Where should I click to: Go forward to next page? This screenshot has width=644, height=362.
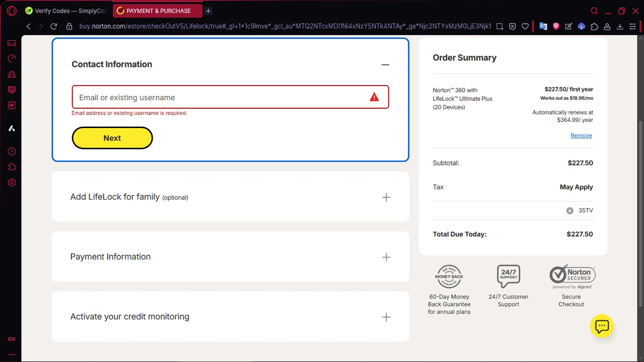[41, 26]
